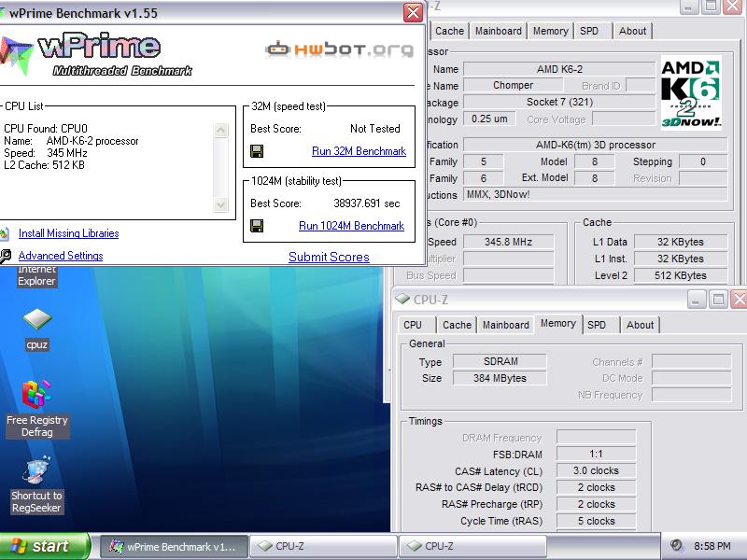Click the Level 2 512 KBytes cache value
The image size is (747, 560).
point(681,275)
